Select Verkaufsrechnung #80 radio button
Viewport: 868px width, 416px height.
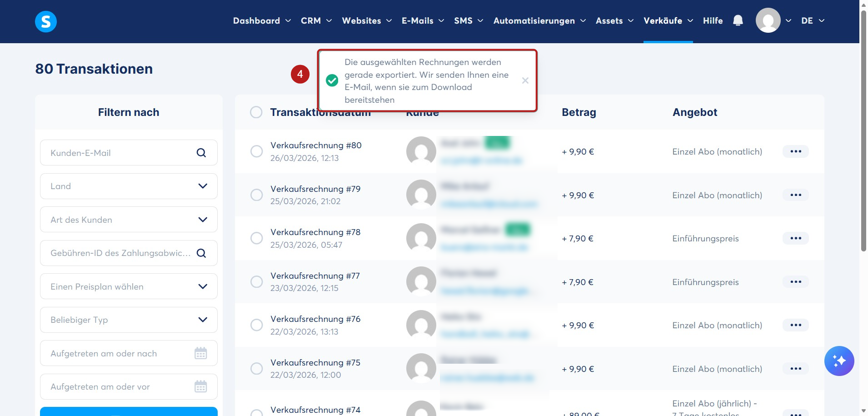pyautogui.click(x=257, y=151)
